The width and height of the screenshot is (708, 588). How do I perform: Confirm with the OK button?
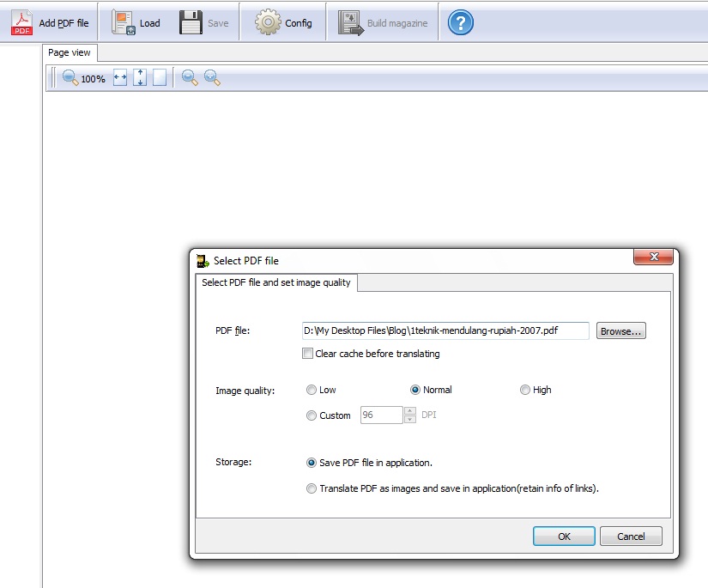pyautogui.click(x=564, y=536)
